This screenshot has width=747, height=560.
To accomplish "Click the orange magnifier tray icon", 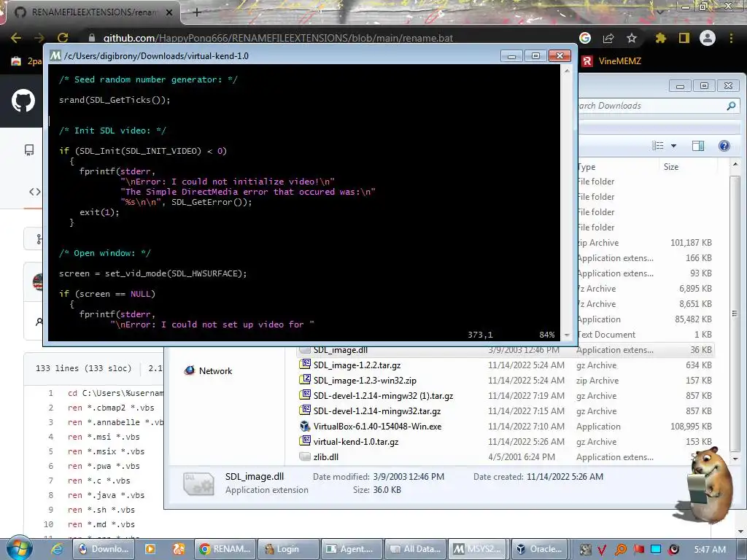I will point(620,550).
